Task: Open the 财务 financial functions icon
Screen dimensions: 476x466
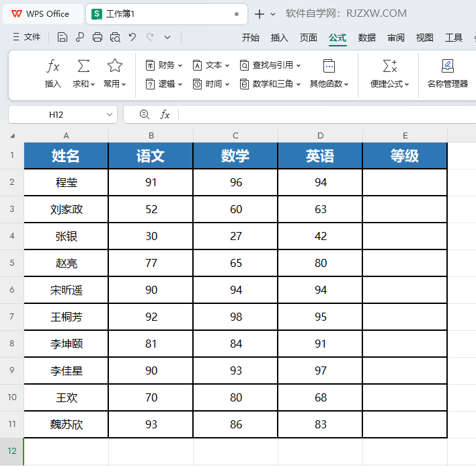Action: (x=151, y=65)
